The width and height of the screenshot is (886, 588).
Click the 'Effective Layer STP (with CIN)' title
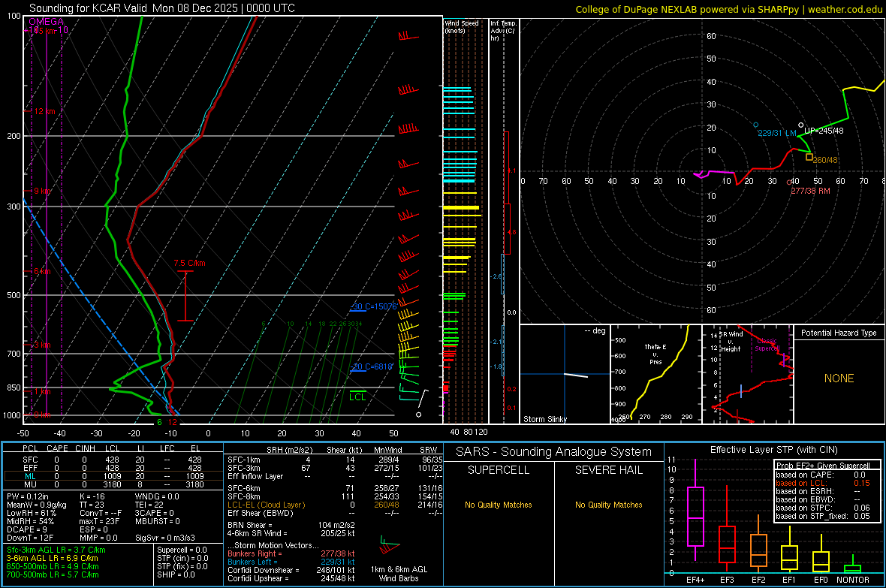773,450
